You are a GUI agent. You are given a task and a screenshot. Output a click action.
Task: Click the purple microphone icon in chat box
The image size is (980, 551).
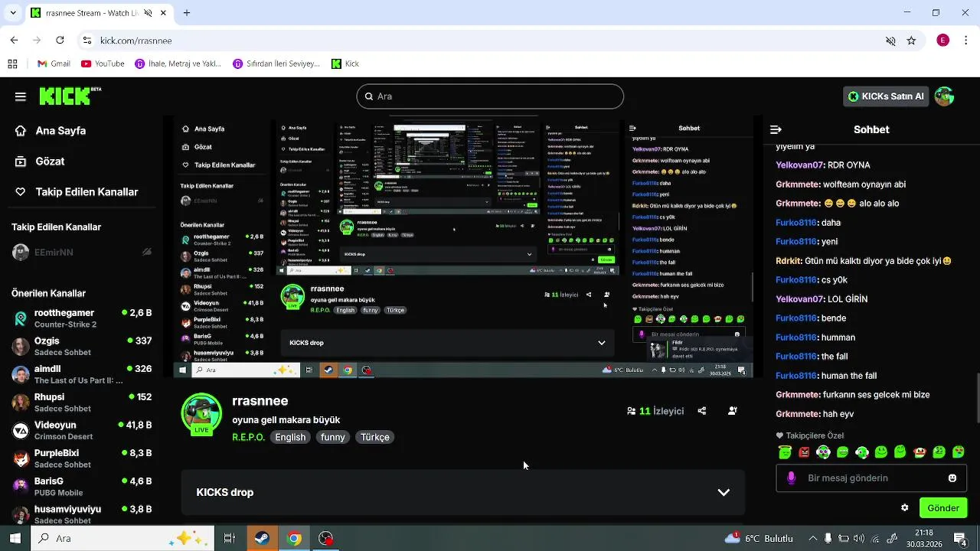(x=792, y=478)
